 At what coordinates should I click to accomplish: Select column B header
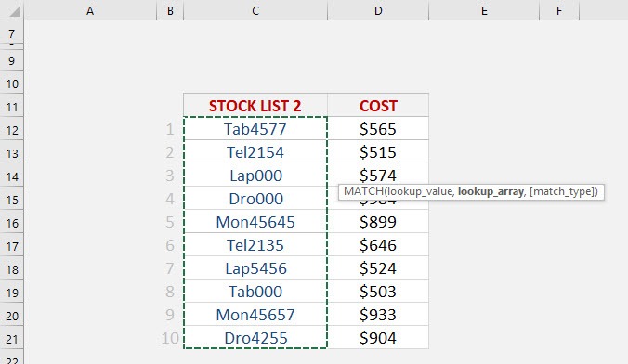[x=170, y=10]
